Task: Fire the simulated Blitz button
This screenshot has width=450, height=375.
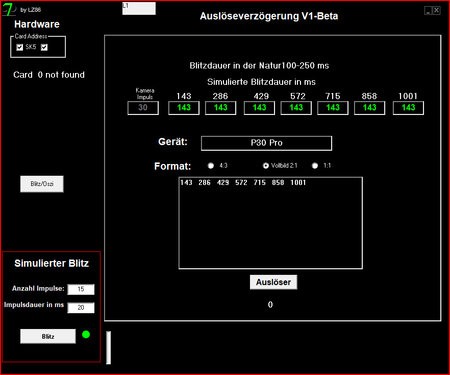Action: tap(48, 336)
